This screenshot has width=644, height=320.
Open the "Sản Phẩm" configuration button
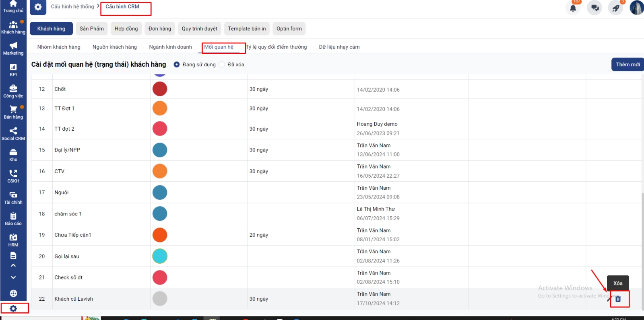[x=91, y=29]
